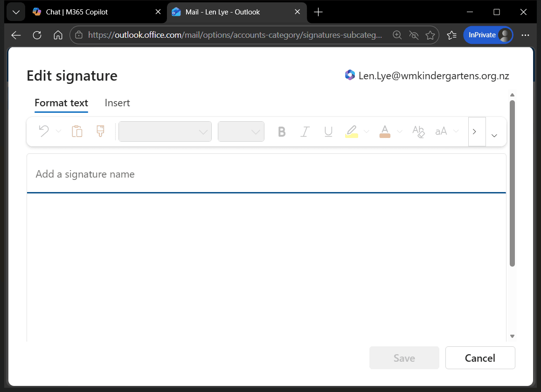This screenshot has width=541, height=392.
Task: Click the zoom magnifier icon in address bar
Action: (x=397, y=35)
